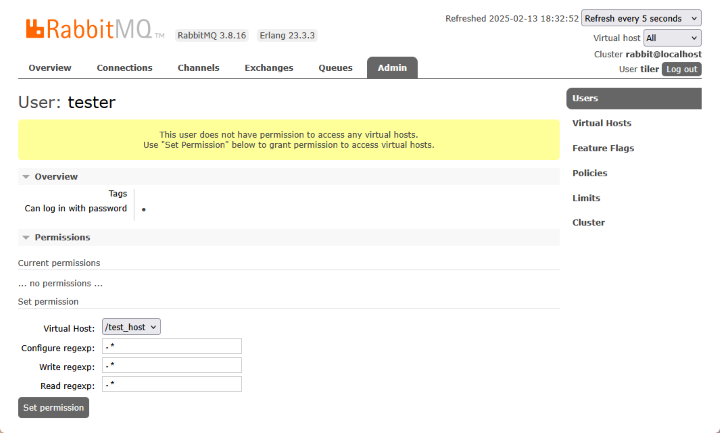Open the Queues tab
This screenshot has height=433, width=720.
335,68
